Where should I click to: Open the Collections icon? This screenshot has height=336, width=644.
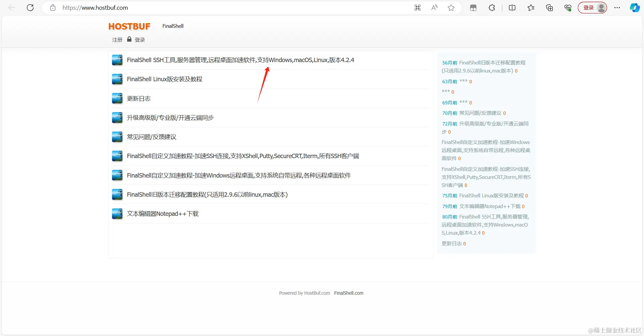pyautogui.click(x=549, y=8)
